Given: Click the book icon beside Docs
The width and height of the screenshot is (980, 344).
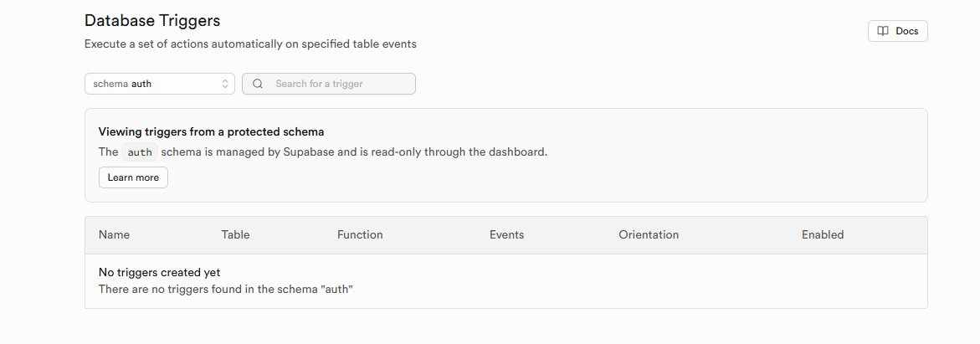Looking at the screenshot, I should (x=882, y=31).
